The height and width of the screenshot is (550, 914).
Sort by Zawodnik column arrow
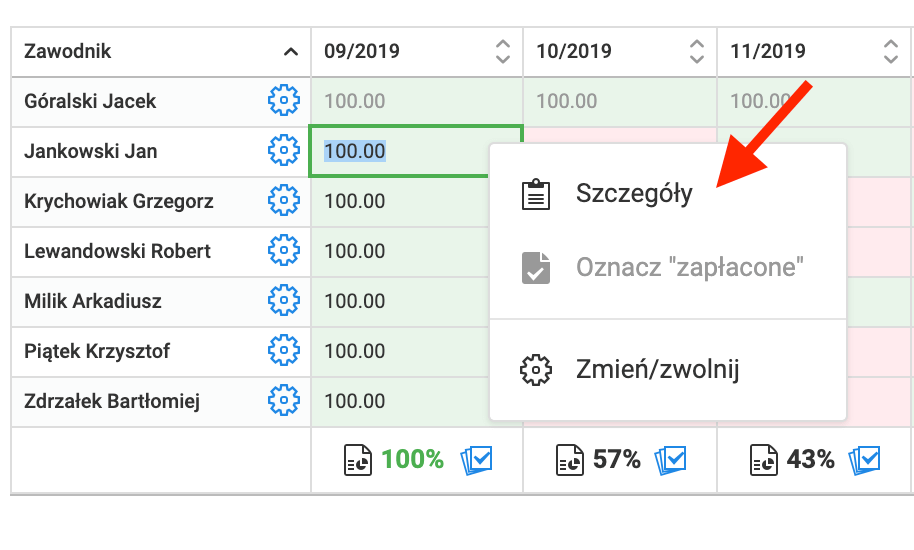click(x=290, y=51)
